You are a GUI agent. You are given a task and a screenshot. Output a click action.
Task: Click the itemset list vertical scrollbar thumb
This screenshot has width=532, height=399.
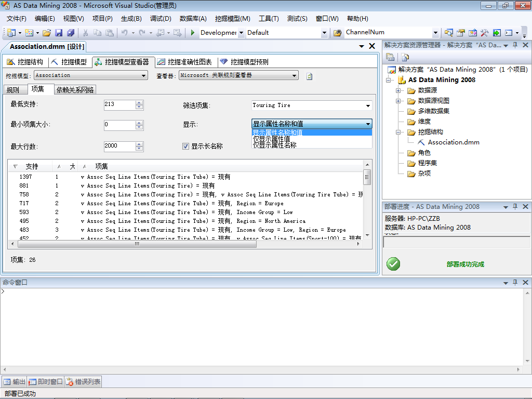tap(367, 177)
